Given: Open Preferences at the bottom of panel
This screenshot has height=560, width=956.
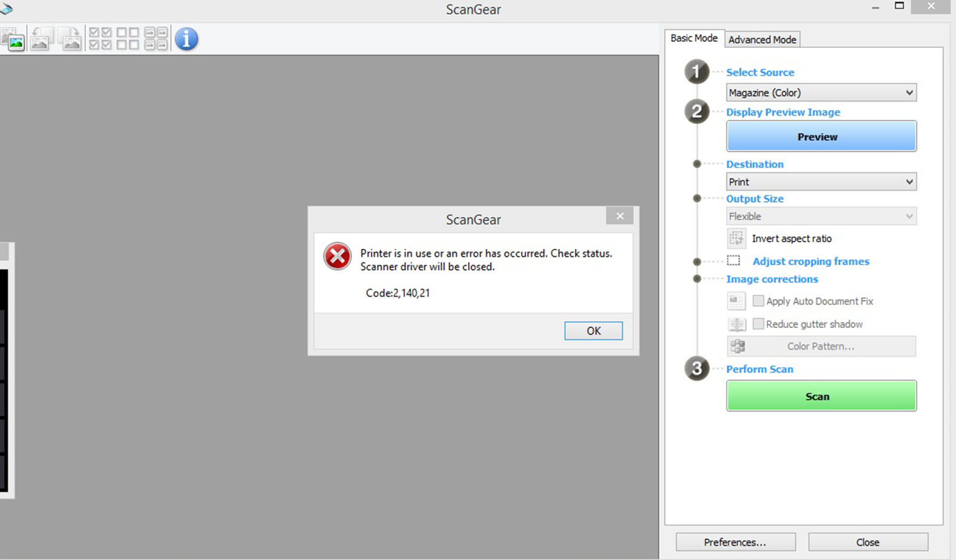Looking at the screenshot, I should (x=736, y=542).
